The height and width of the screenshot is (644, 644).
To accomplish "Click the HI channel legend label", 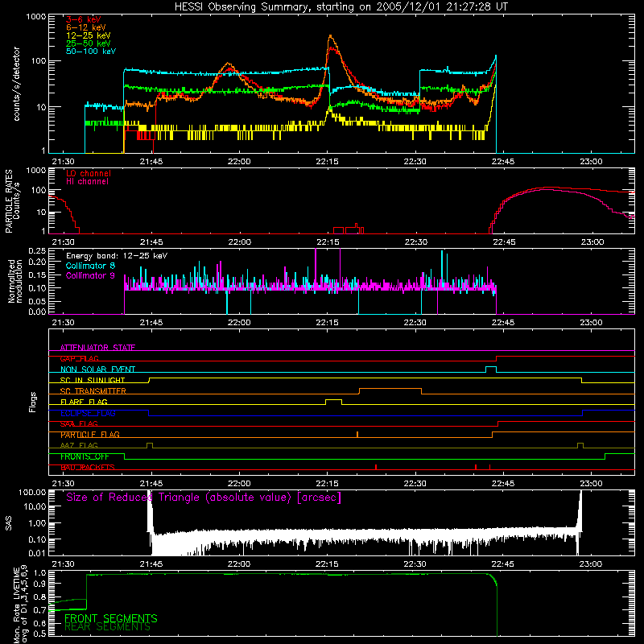I will click(87, 182).
